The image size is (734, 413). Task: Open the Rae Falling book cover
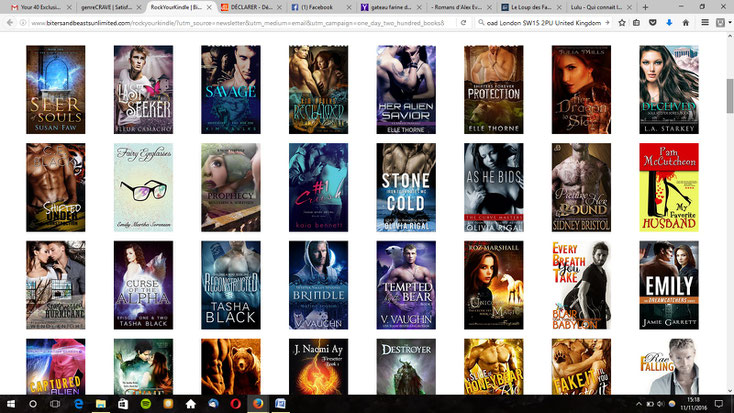669,367
